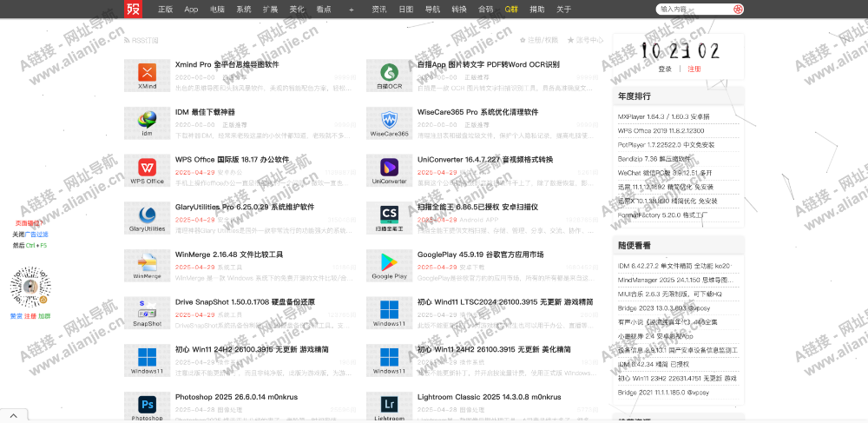Image resolution: width=868 pixels, height=423 pixels.
Task: Open the GlaryUtilities app thumbnail
Action: pos(147,218)
